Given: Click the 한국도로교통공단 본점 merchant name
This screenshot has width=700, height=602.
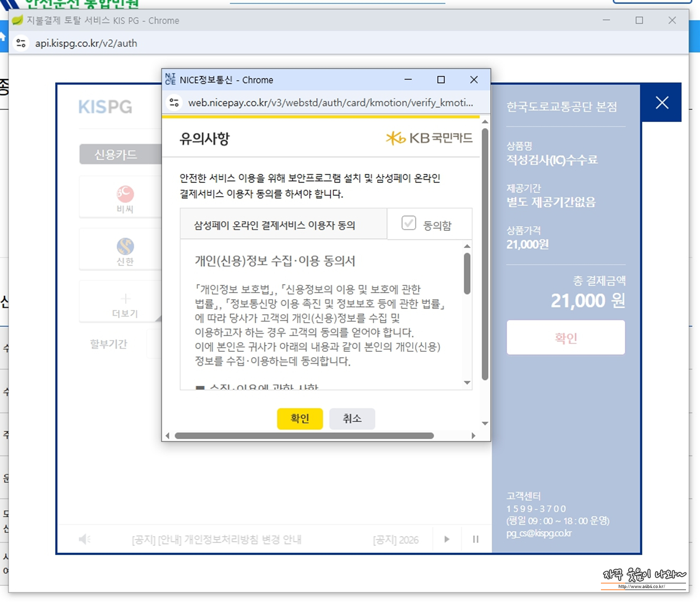Looking at the screenshot, I should click(x=561, y=107).
